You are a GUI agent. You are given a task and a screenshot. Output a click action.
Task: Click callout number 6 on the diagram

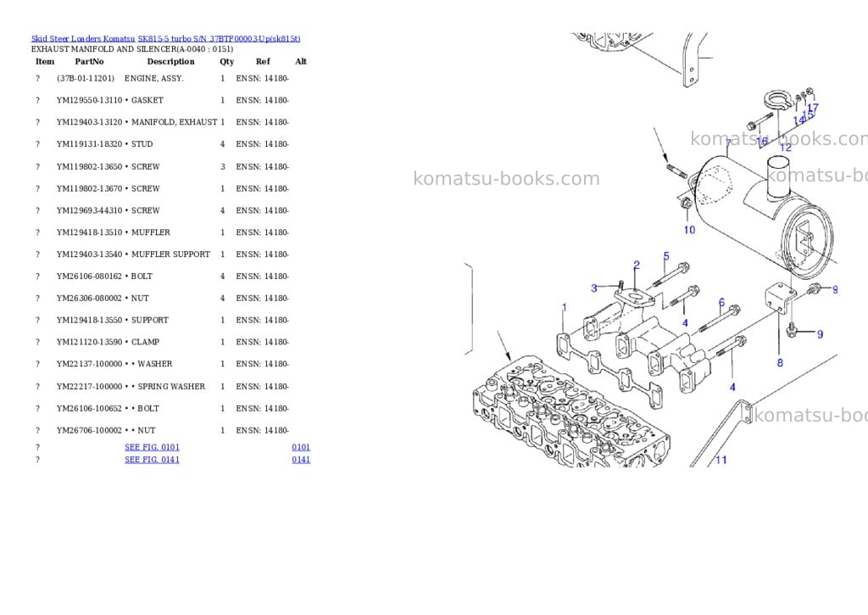[x=721, y=303]
